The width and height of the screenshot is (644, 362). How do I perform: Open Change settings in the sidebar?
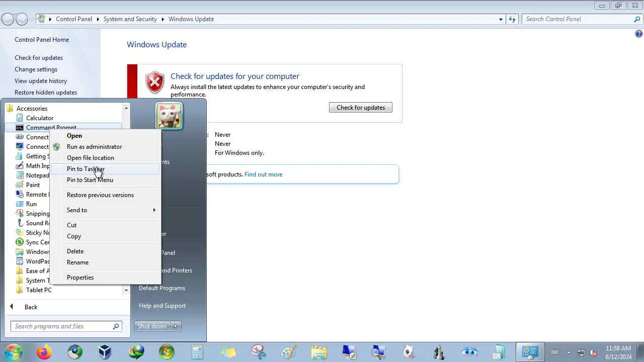(x=36, y=69)
